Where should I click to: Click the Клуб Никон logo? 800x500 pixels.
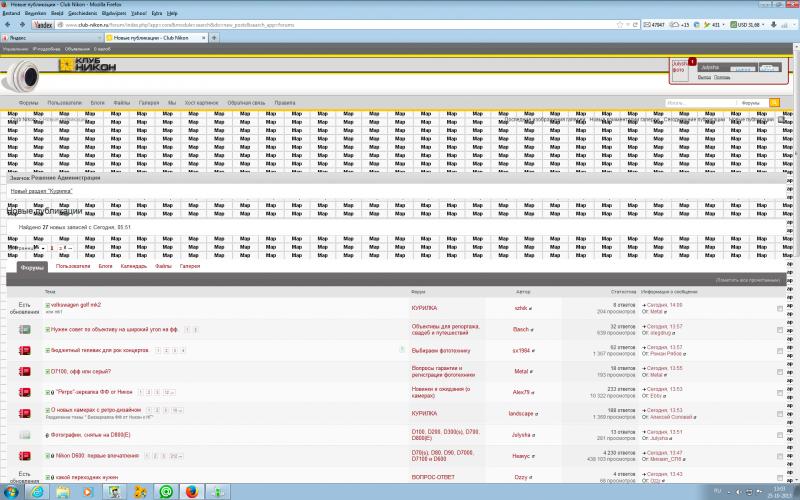click(x=87, y=64)
